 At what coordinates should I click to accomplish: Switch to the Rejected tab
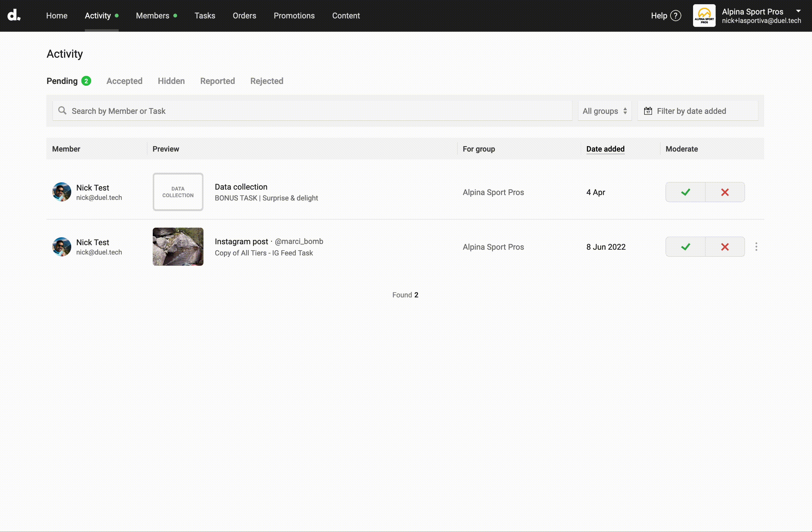pos(267,81)
